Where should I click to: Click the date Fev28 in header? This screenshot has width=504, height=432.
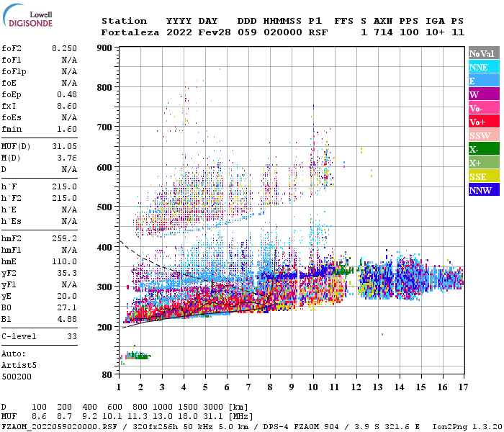(x=215, y=32)
